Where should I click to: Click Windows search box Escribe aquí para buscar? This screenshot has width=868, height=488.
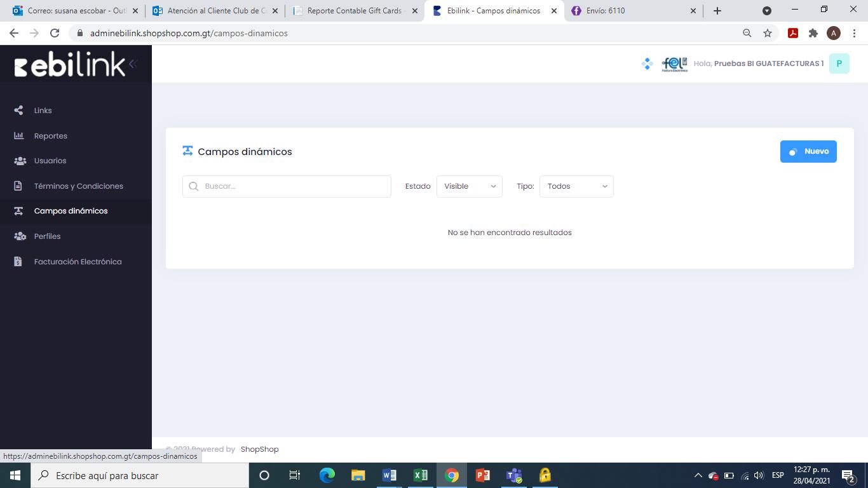coord(140,475)
